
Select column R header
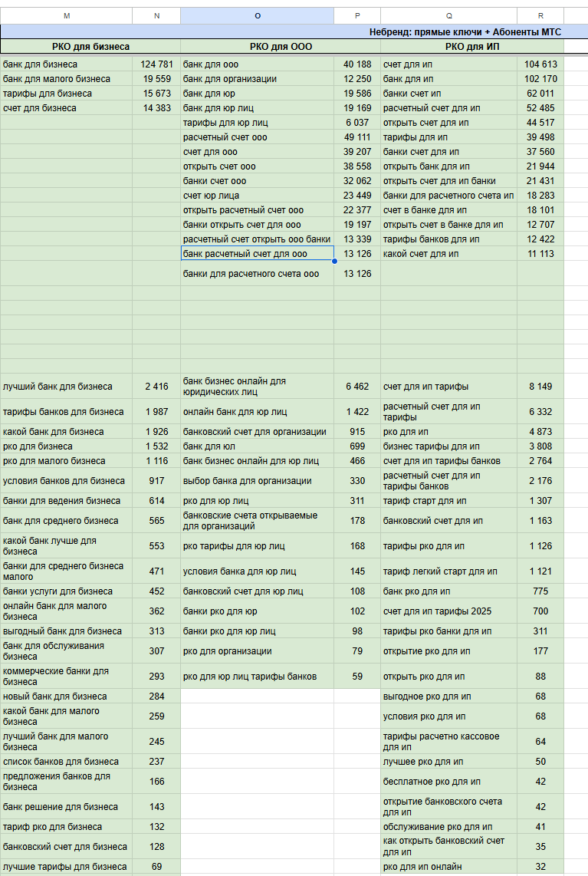point(540,15)
